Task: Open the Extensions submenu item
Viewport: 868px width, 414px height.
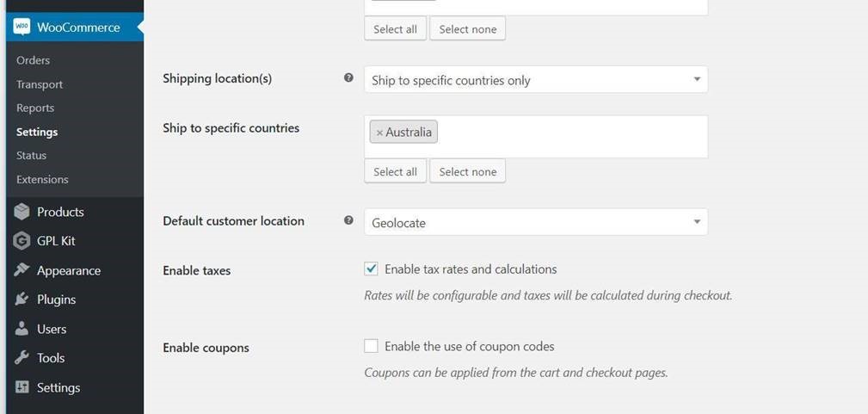Action: pyautogui.click(x=42, y=179)
